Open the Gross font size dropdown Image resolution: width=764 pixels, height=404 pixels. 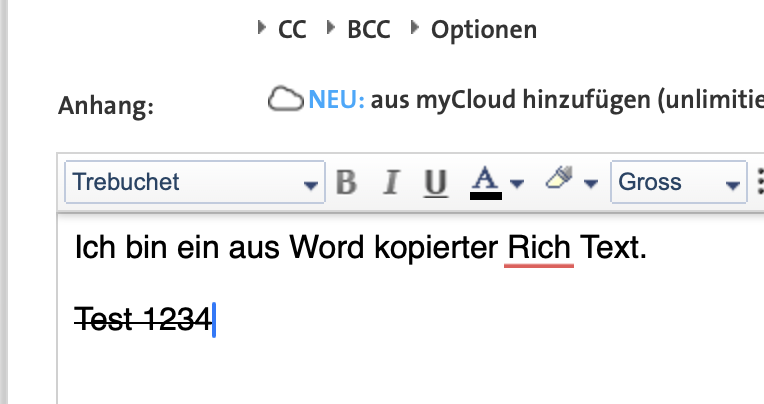point(677,183)
